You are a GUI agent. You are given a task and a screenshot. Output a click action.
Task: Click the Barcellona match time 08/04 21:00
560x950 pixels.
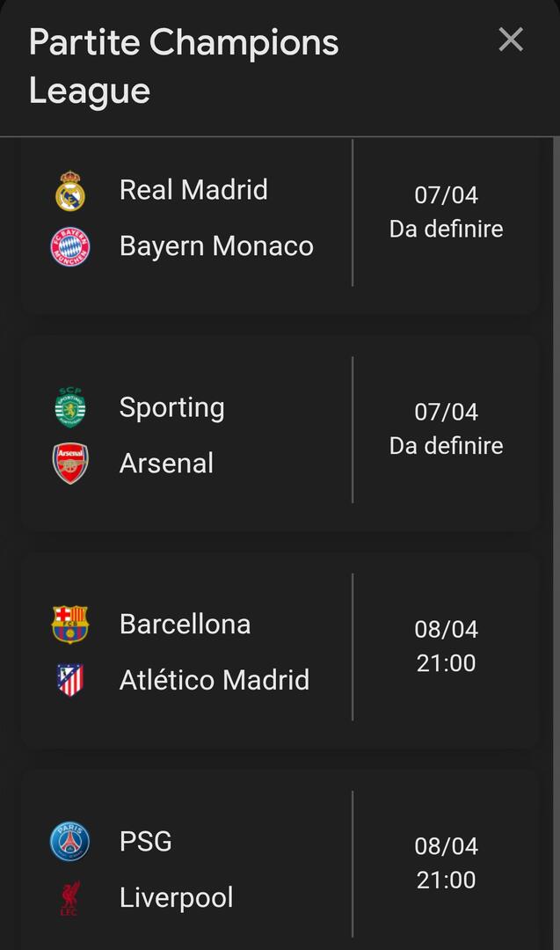[446, 646]
